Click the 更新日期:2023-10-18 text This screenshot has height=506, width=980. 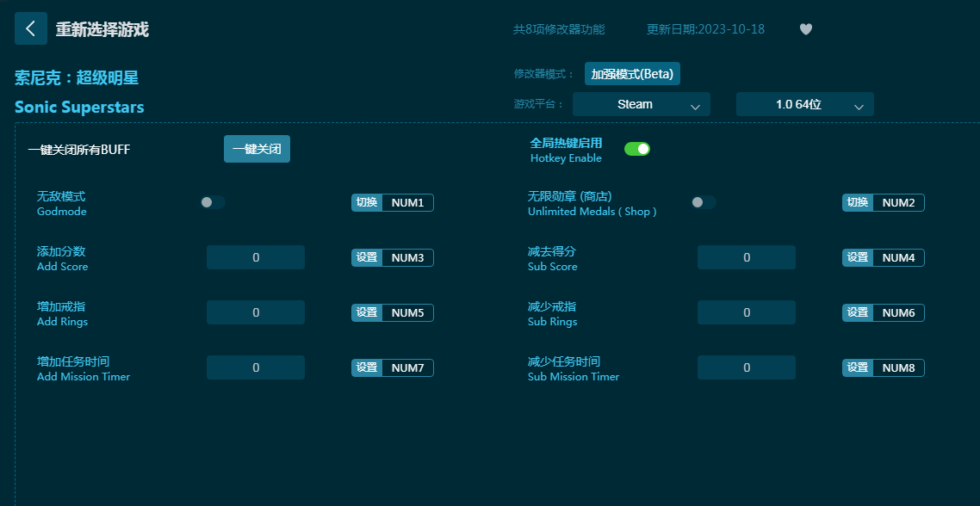[x=705, y=29]
